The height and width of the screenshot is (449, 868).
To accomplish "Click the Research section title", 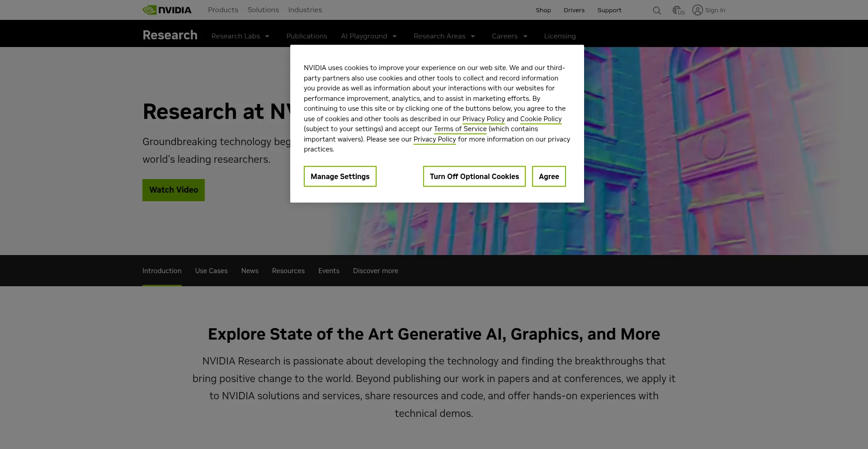I will pos(170,35).
